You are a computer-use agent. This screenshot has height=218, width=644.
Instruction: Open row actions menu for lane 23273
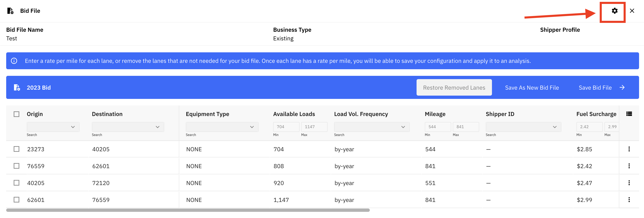tap(629, 149)
